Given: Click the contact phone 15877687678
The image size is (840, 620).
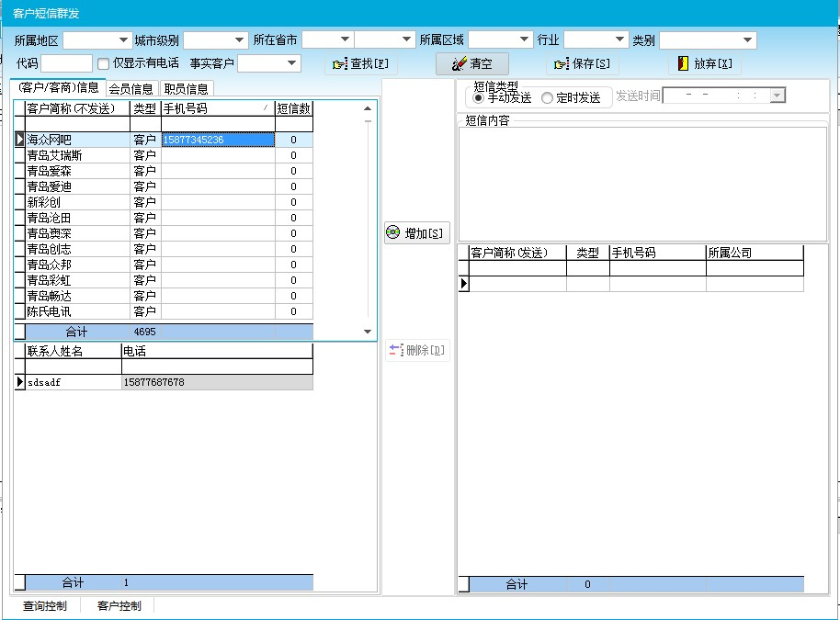Looking at the screenshot, I should (x=218, y=382).
